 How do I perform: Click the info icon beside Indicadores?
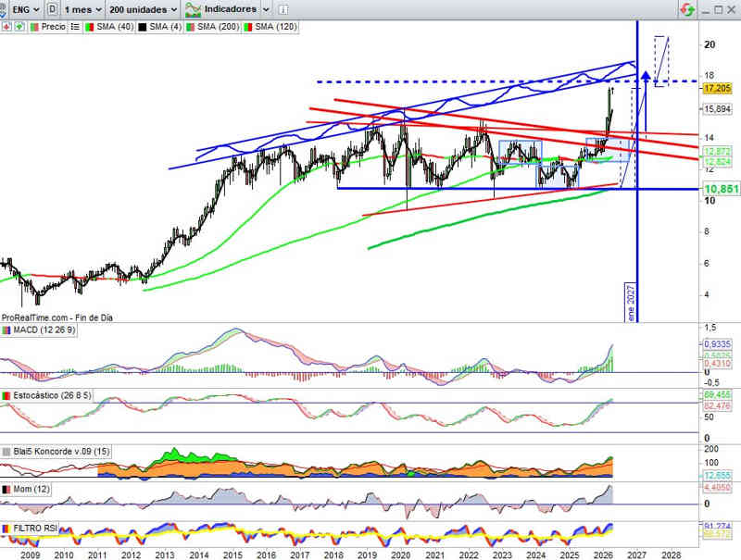[284, 8]
